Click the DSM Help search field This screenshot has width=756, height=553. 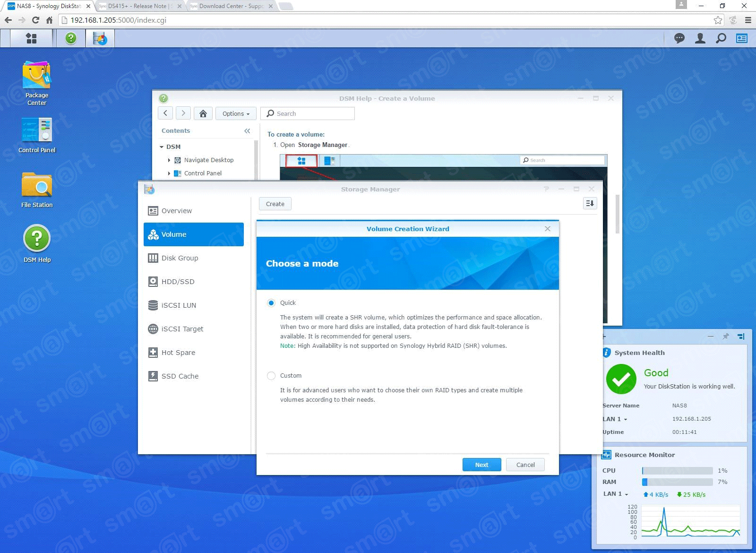pos(308,113)
